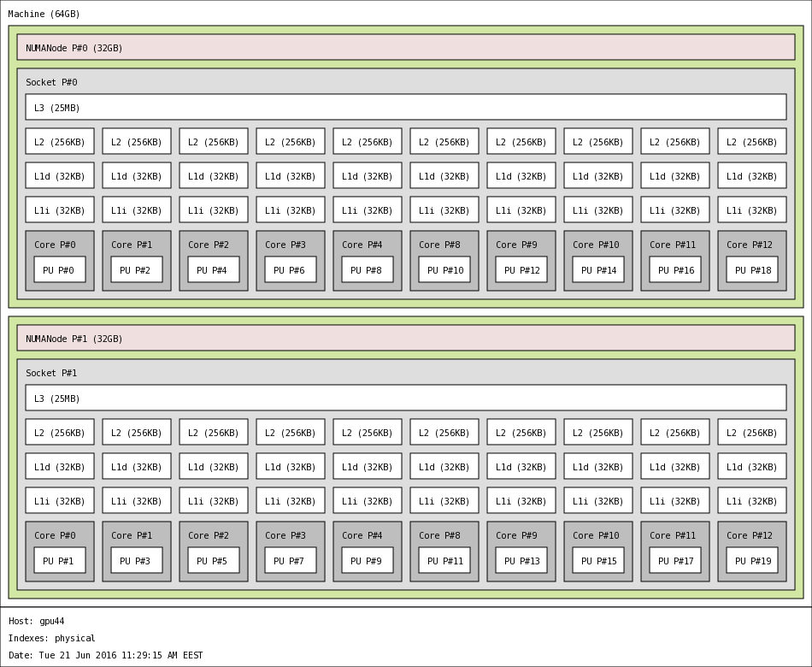812x667 pixels.
Task: Click the Socket P#0 label
Action: pyautogui.click(x=51, y=83)
